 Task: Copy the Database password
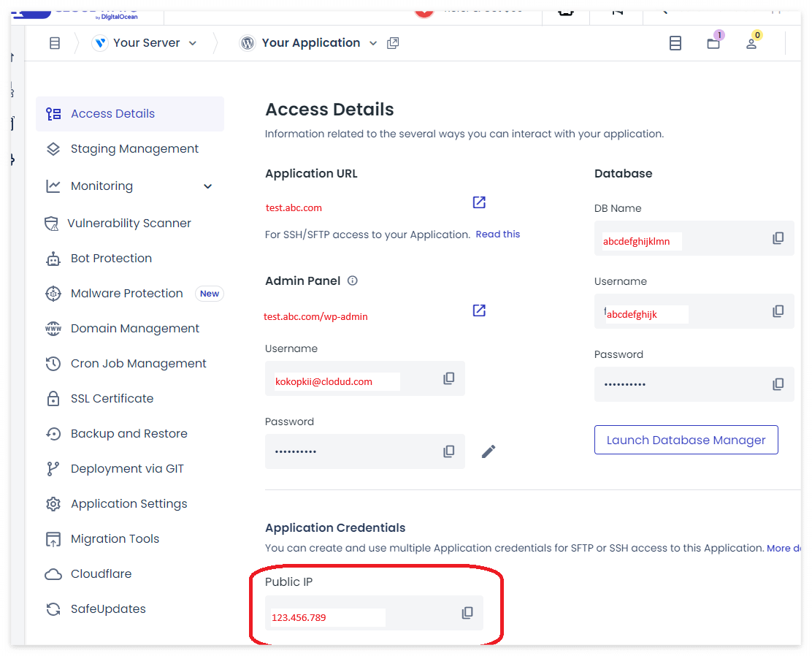pyautogui.click(x=778, y=384)
